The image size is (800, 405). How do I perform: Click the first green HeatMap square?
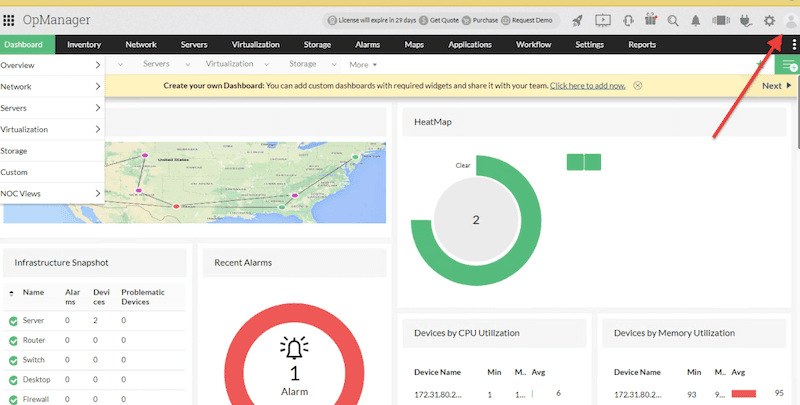[575, 162]
